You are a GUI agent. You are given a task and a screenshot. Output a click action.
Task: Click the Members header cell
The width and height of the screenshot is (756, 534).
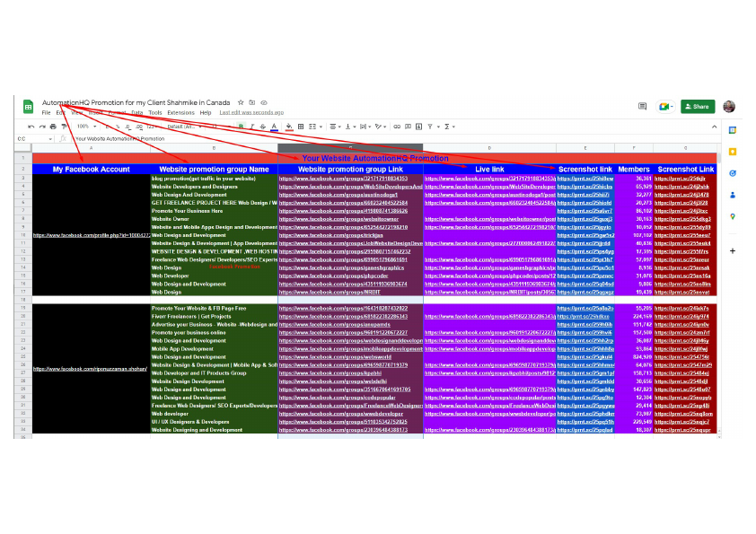634,169
